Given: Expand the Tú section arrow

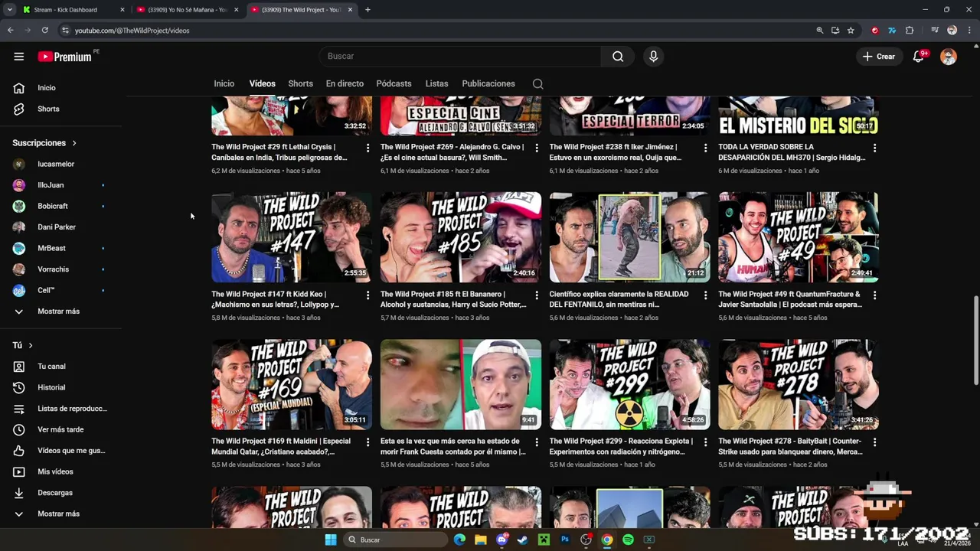Looking at the screenshot, I should [31, 345].
